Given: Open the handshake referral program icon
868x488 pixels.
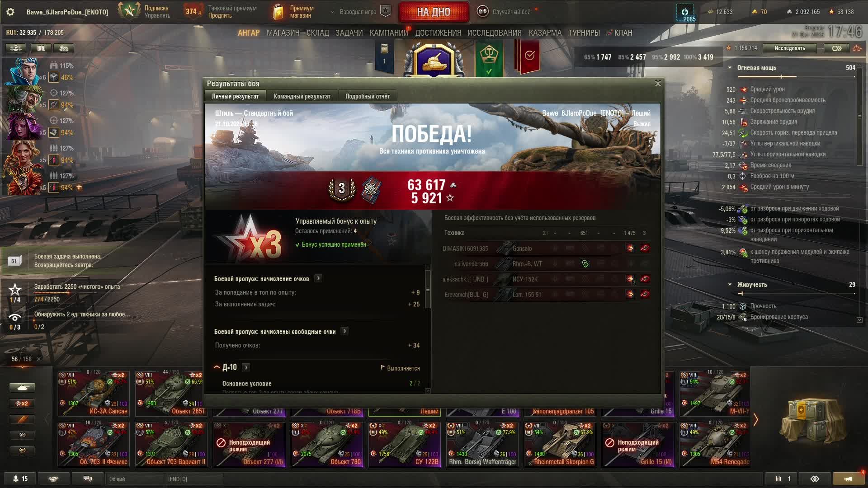Looking at the screenshot, I should click(53, 479).
